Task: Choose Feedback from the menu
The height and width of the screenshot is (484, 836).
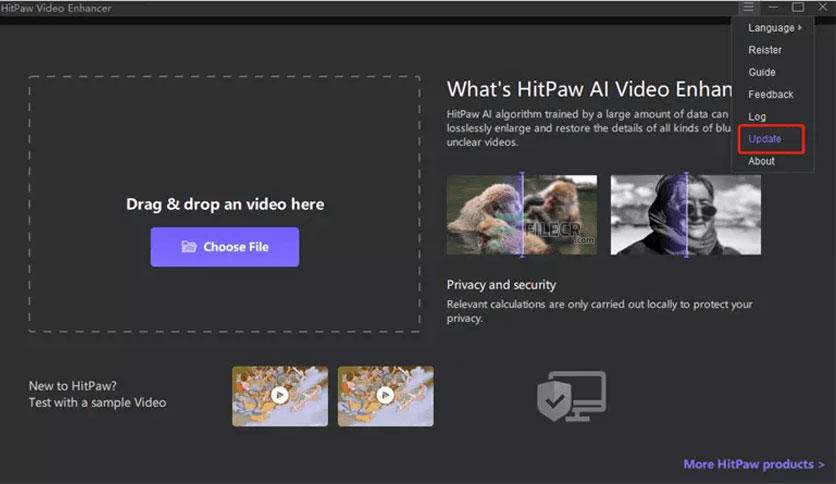Action: [x=771, y=94]
